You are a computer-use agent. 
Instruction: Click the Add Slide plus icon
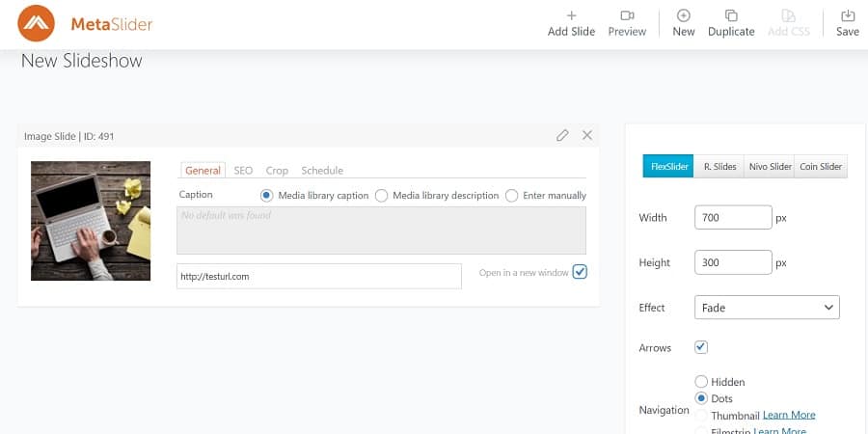click(571, 16)
